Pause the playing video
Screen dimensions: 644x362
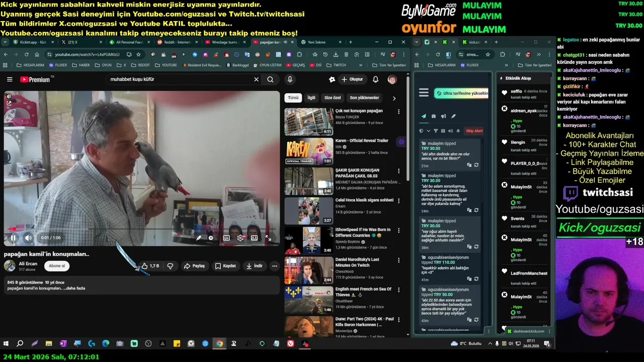tap(13, 238)
